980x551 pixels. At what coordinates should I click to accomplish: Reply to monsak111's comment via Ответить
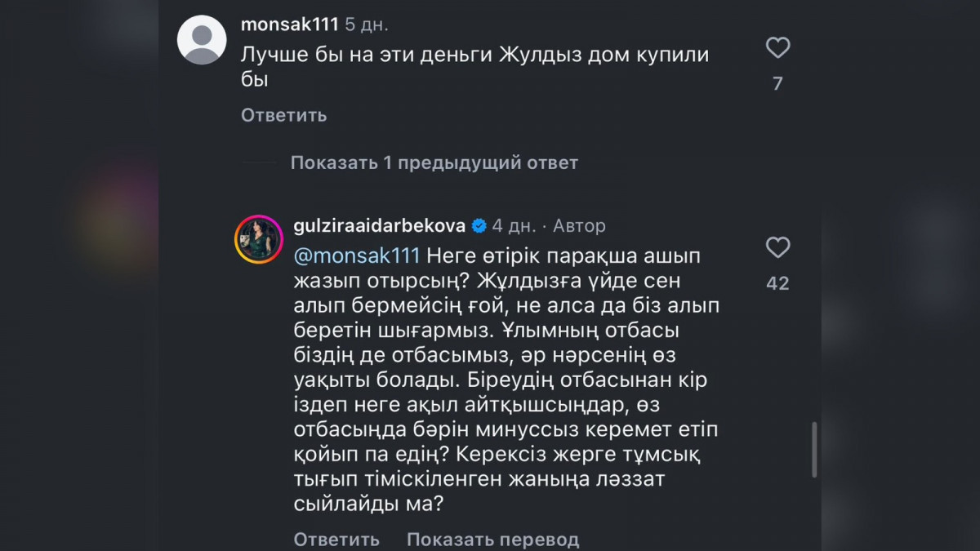283,115
